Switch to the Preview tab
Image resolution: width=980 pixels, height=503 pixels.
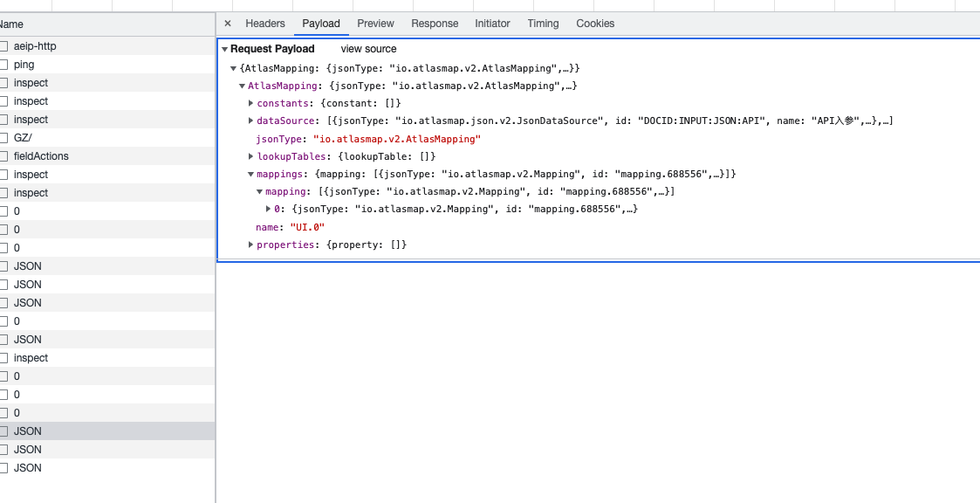(375, 24)
